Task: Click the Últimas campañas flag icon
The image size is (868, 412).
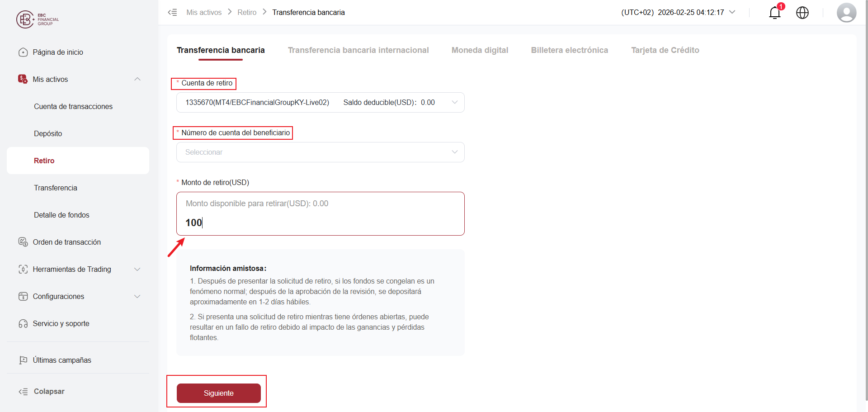Action: 23,360
